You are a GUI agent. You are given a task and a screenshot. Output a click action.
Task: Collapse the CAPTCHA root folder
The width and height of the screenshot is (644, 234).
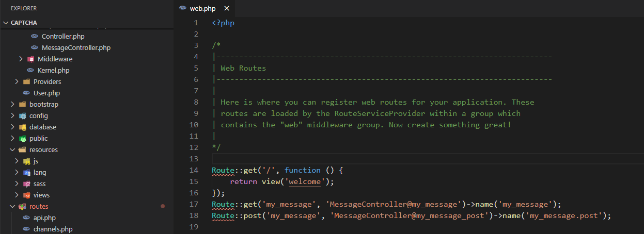coord(6,23)
